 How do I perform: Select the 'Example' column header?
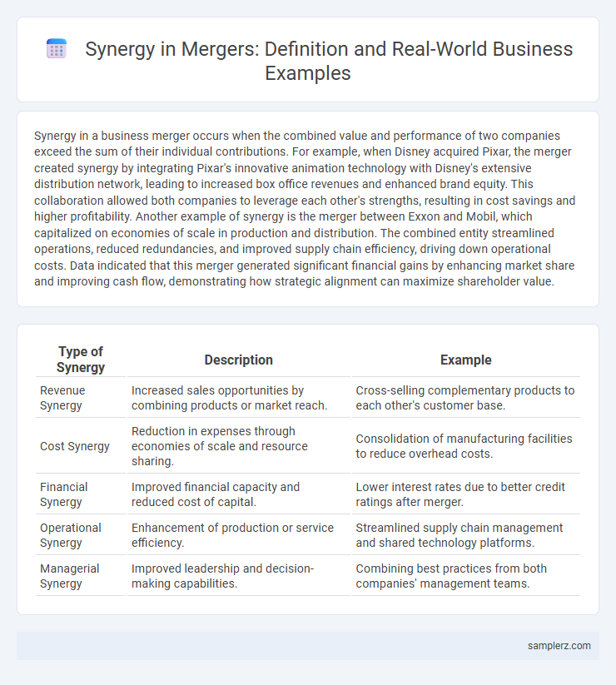(465, 360)
